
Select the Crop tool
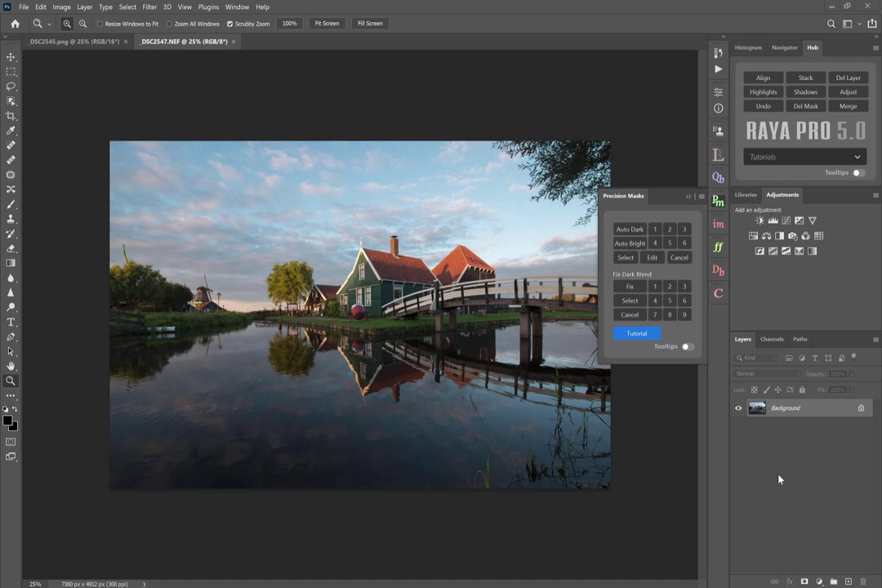click(11, 116)
